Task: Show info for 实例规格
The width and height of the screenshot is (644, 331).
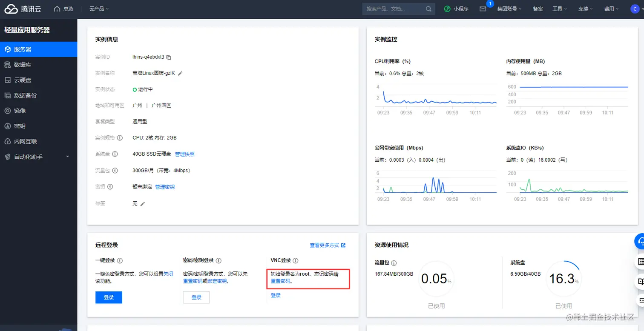Action: [x=120, y=138]
